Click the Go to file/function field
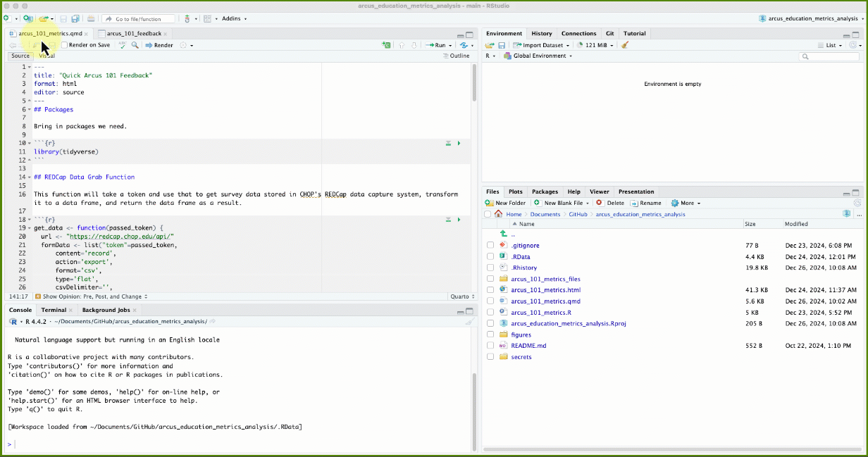 tap(137, 19)
